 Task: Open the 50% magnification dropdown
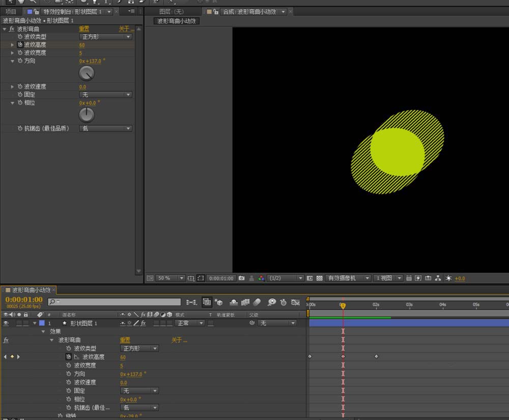(x=170, y=278)
